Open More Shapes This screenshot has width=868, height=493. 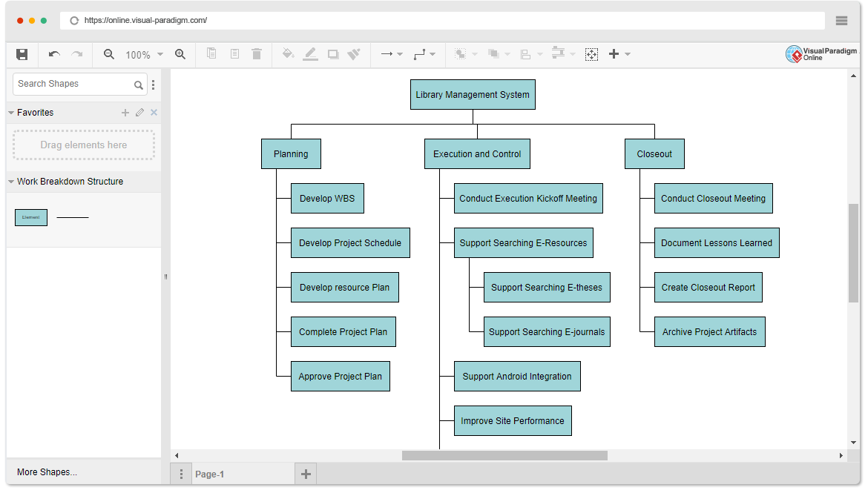(47, 472)
